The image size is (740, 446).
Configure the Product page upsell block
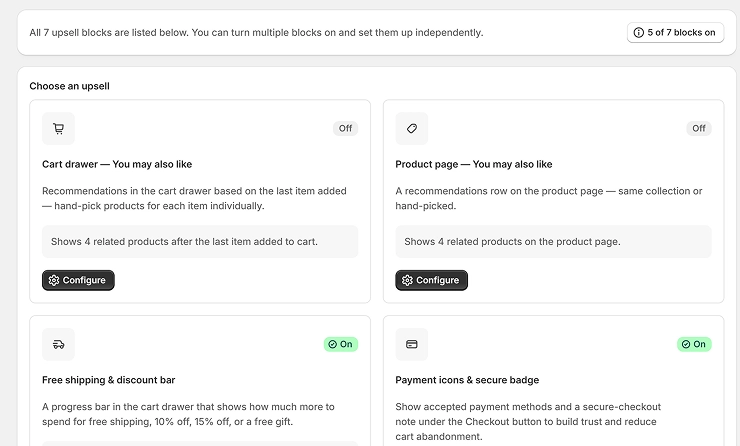431,280
